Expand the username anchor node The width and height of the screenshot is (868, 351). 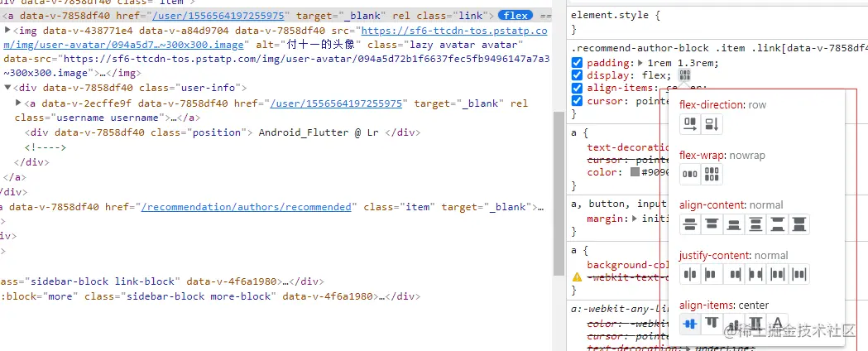[18, 103]
